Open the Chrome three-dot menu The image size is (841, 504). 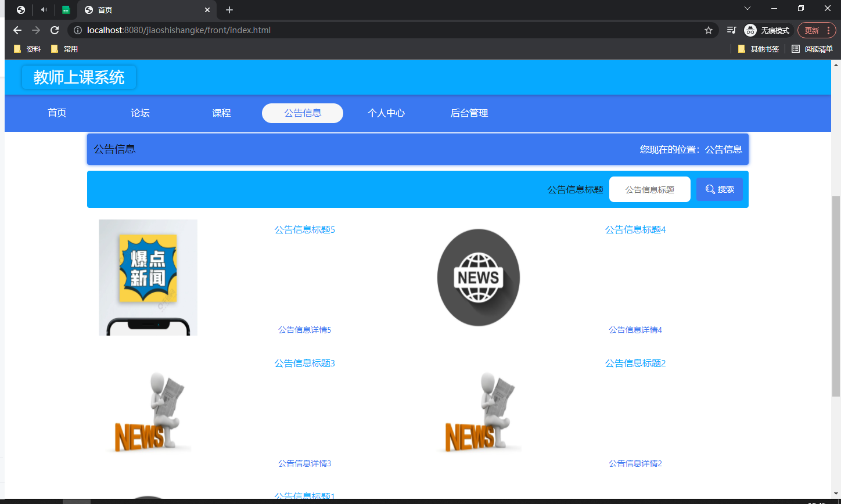(x=828, y=30)
